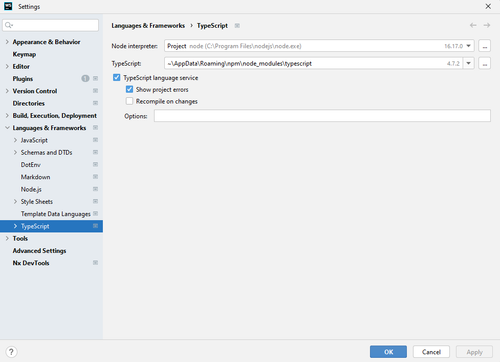Select Keymap settings page
The height and width of the screenshot is (362, 500).
24,54
